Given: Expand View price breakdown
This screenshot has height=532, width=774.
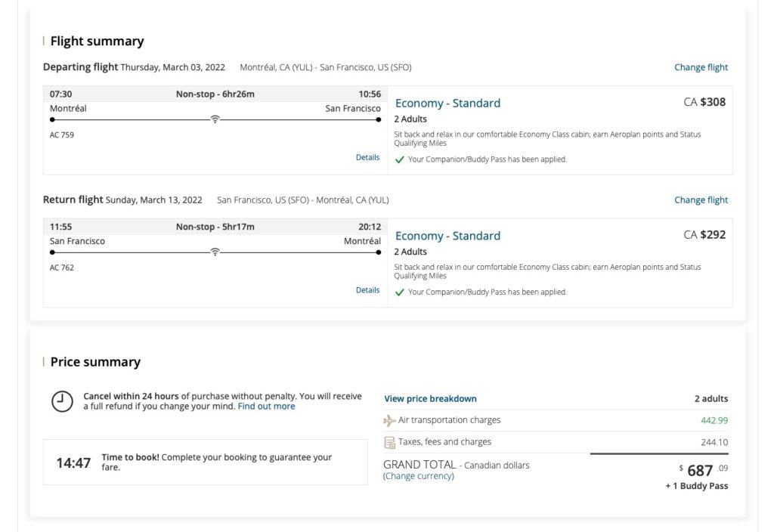Looking at the screenshot, I should point(430,399).
